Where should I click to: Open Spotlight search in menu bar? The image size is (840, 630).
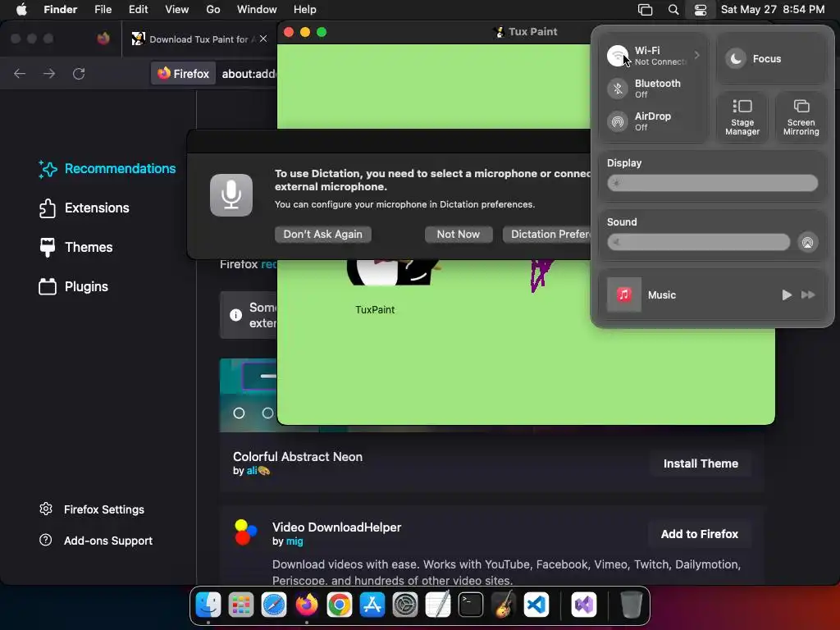pos(673,10)
